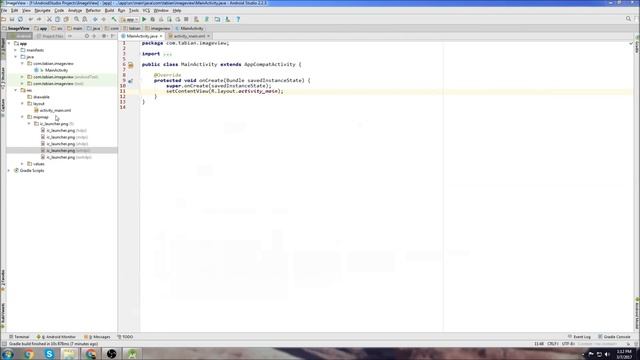Screen dimensions: 640x360
Task: Click the Copy icon in toolbar
Action: click(x=58, y=19)
